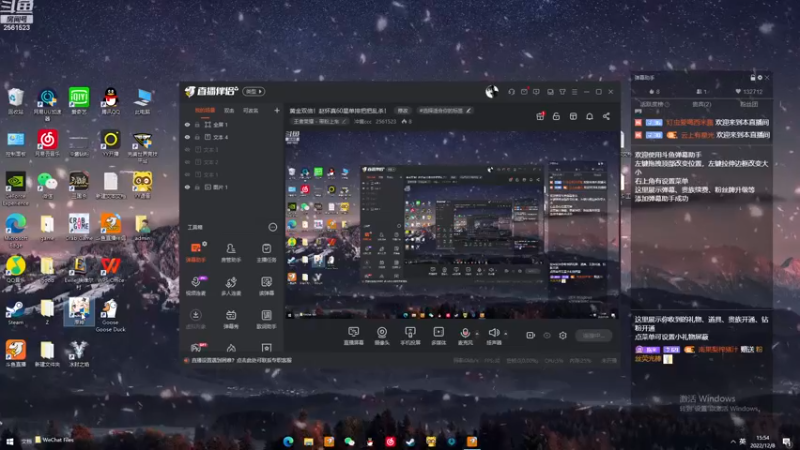Add 手机投屏 phone casting source
This screenshot has width=800, height=450.
tap(410, 336)
